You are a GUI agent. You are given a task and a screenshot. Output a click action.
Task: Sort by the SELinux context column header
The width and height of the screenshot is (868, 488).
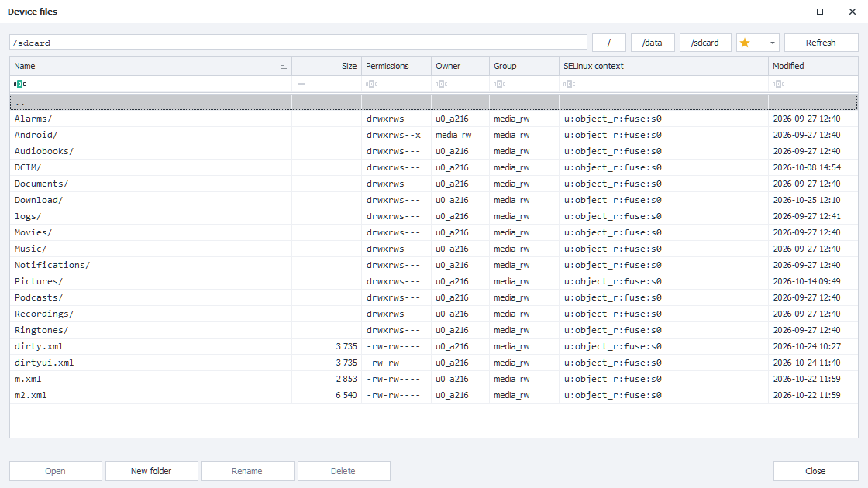point(663,66)
